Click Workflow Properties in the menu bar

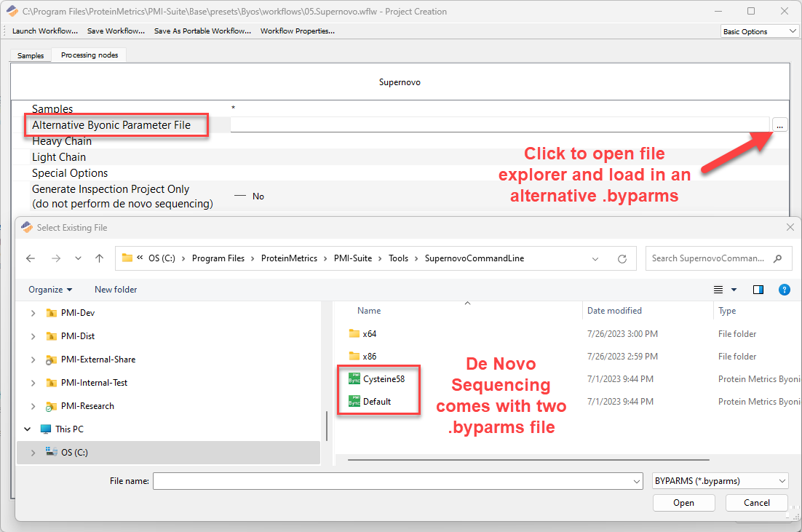tap(297, 31)
